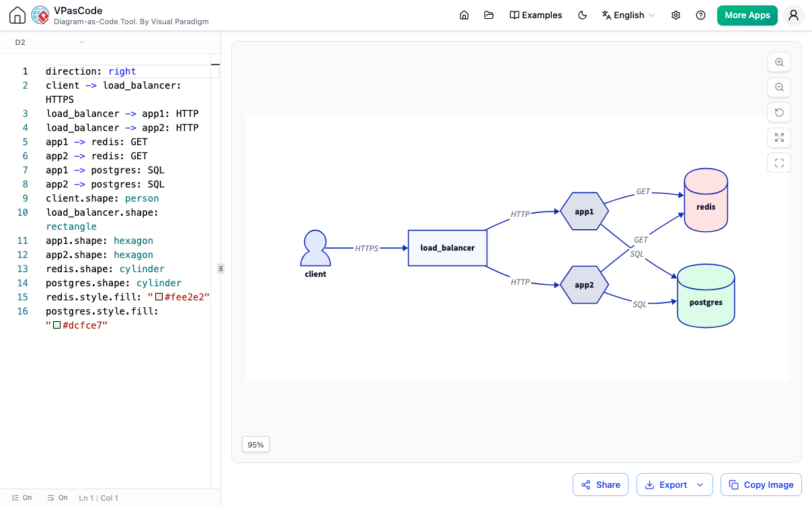Zoom in on the diagram preview
This screenshot has width=812, height=506.
click(779, 62)
